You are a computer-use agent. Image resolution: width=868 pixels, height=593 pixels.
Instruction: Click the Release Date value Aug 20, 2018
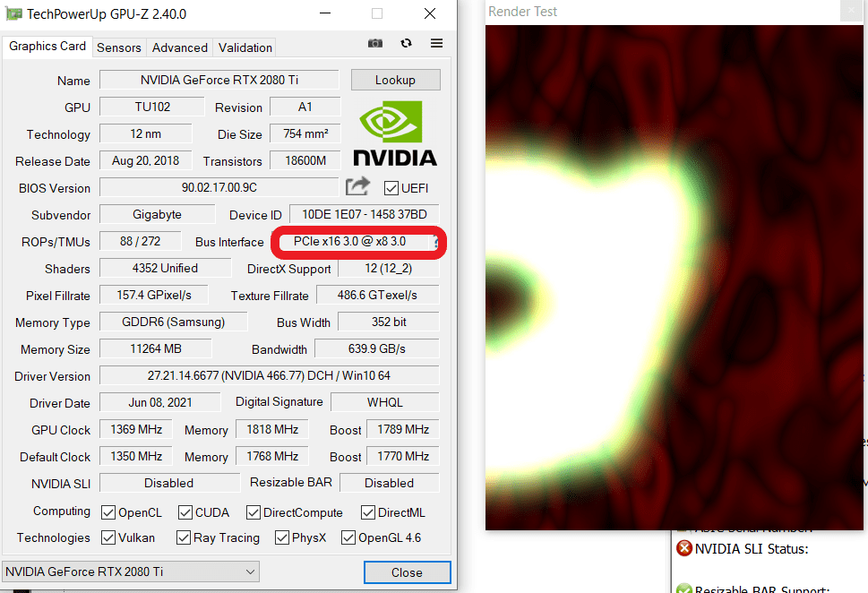tap(146, 160)
